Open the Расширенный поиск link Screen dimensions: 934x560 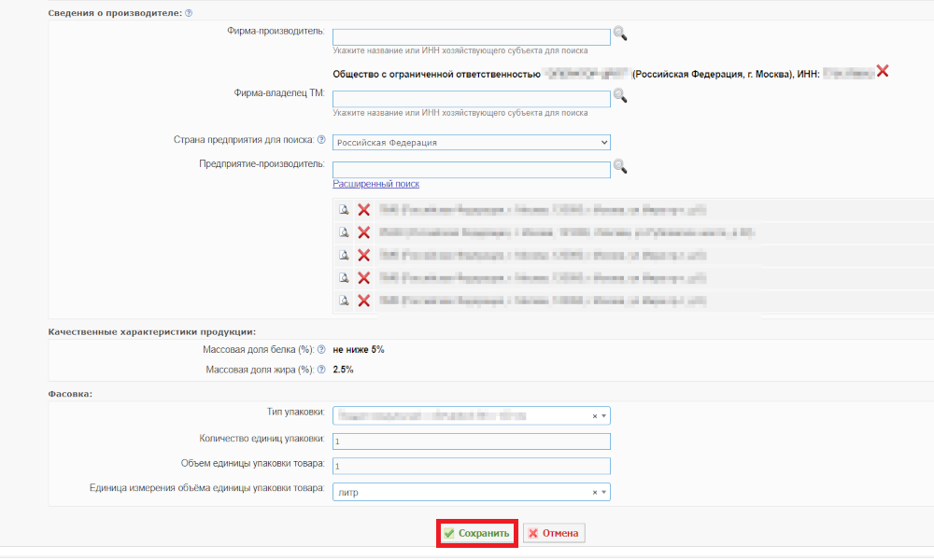pos(375,184)
